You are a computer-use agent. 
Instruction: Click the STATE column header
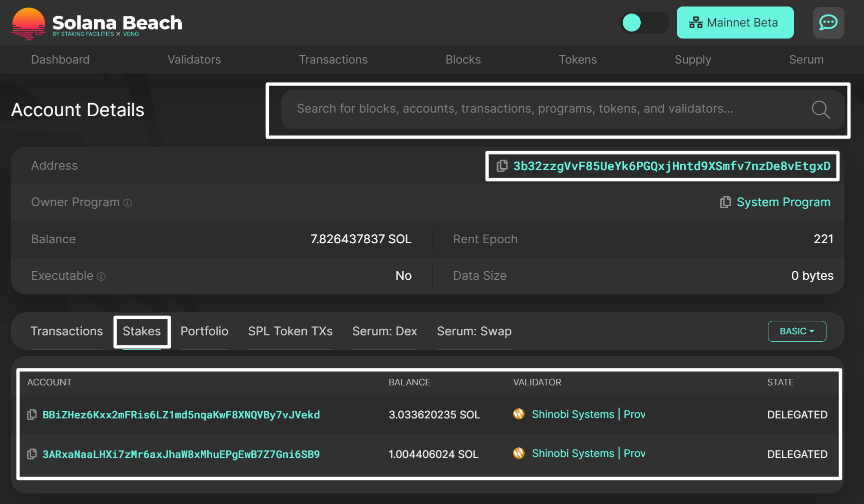pos(780,382)
